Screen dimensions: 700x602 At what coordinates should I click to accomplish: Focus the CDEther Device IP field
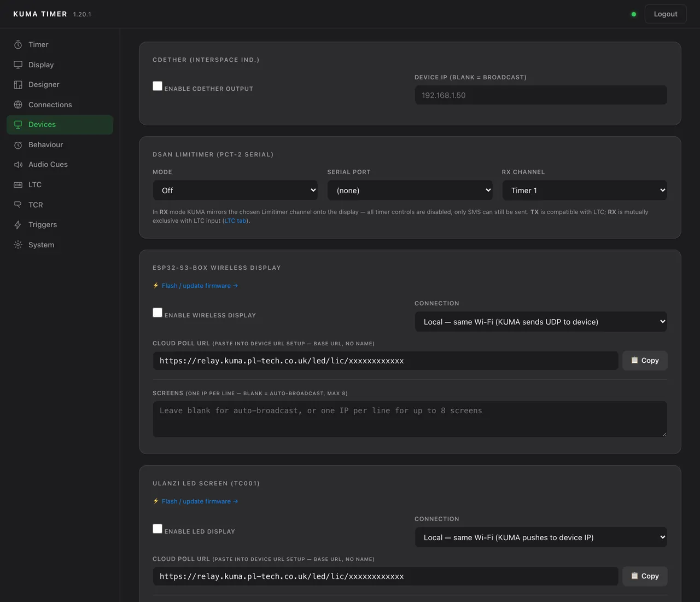click(541, 95)
